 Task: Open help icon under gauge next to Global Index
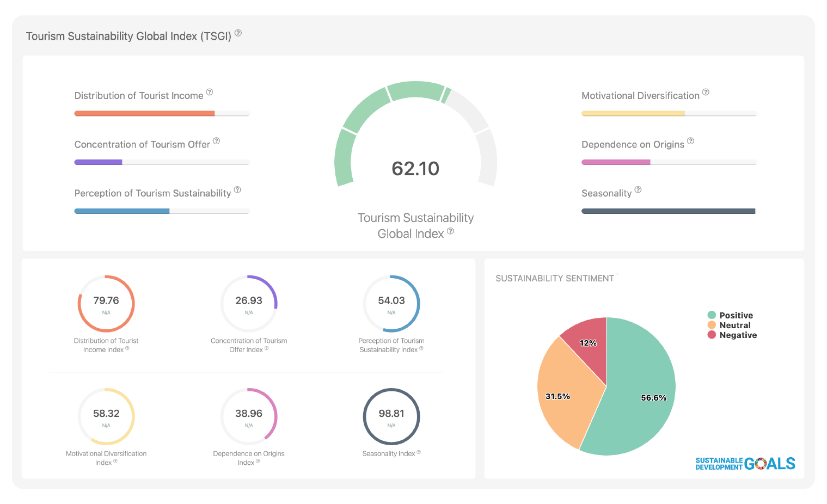[x=450, y=231]
